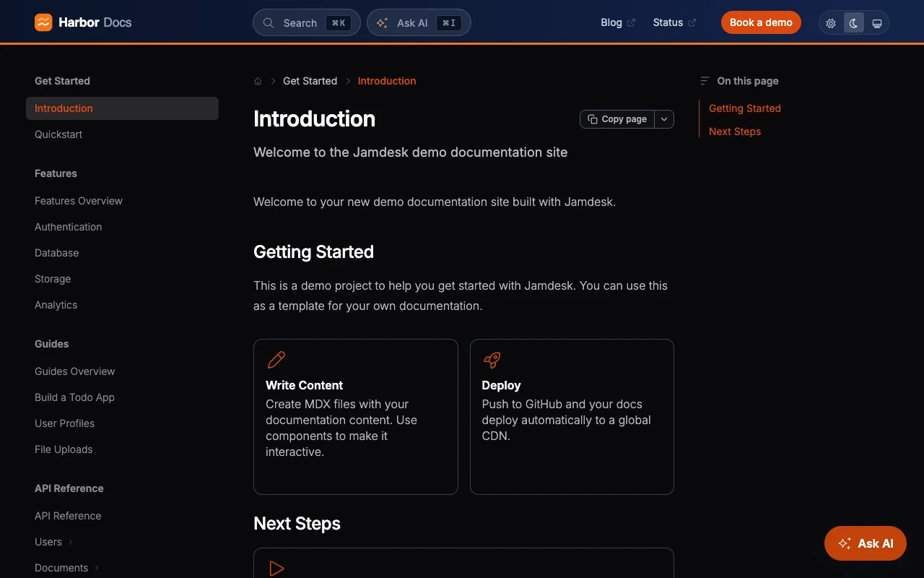Click sparkle icon on floating Ask AI button
The width and height of the screenshot is (924, 578).
click(x=845, y=543)
